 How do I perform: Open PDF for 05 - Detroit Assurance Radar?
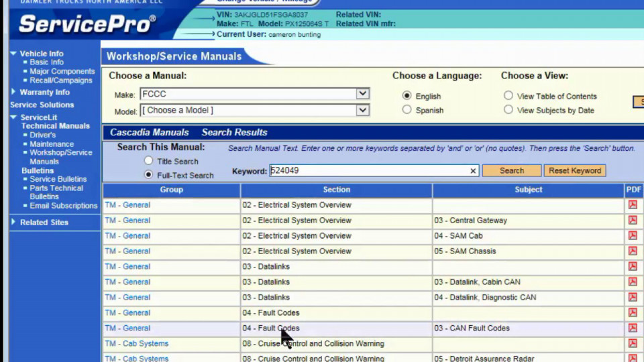[633, 358]
